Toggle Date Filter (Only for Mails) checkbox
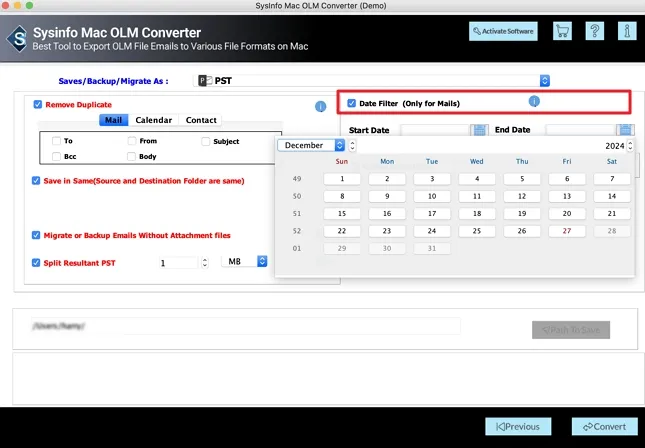Viewport: 645px width, 448px height. coord(351,103)
